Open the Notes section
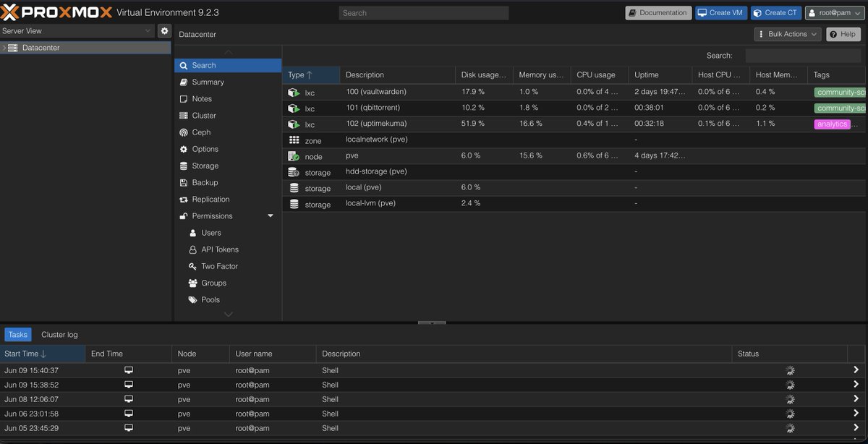Image resolution: width=868 pixels, height=444 pixels. (x=228, y=98)
